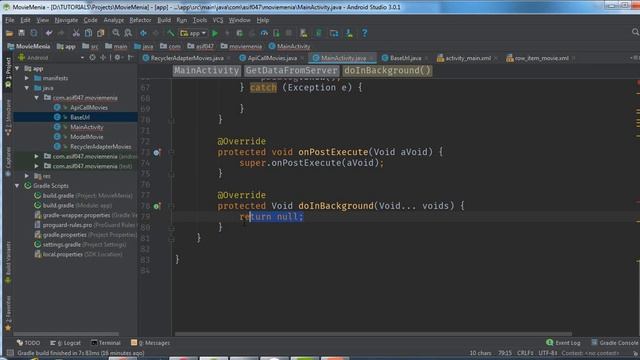Collapse the com.asif047.moviemenia main package
The image size is (640, 360).
click(x=37, y=98)
